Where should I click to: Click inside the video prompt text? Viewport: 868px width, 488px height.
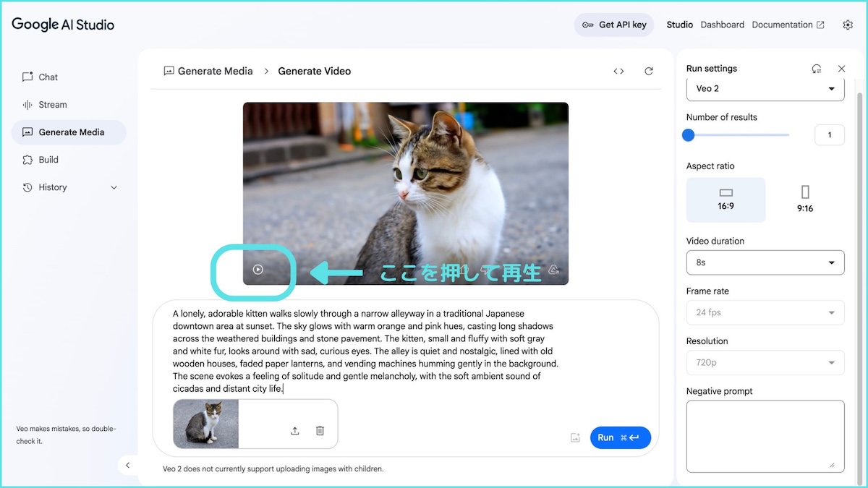(365, 351)
